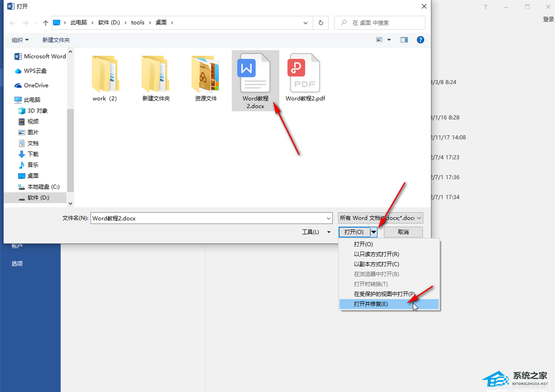Click the navigation pane scrollbar

click(70, 149)
